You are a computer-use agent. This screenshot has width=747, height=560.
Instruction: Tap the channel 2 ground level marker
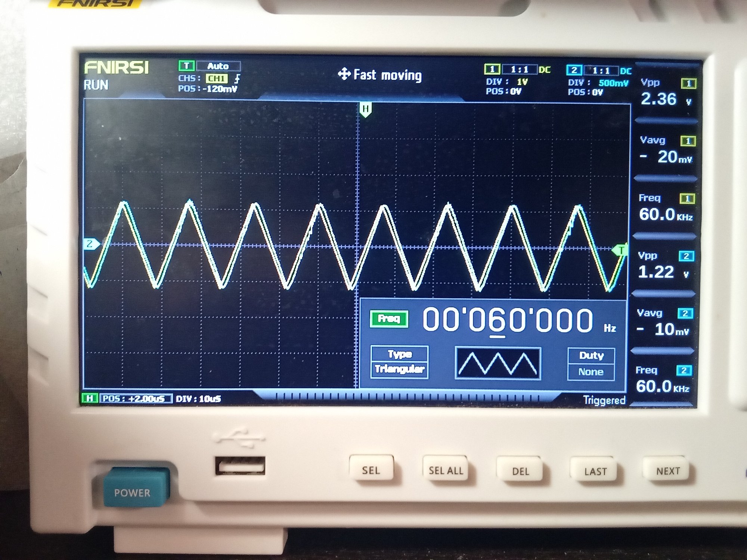pos(91,244)
